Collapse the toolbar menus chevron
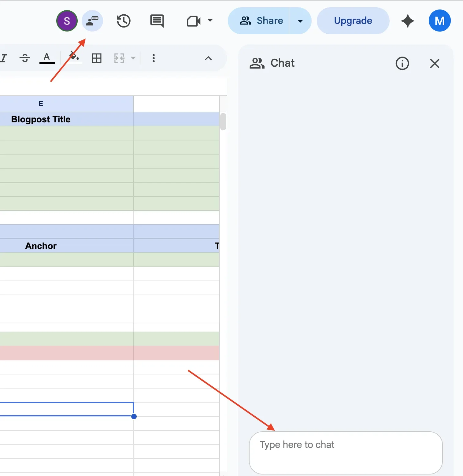Viewport: 463px width, 476px height. [208, 58]
